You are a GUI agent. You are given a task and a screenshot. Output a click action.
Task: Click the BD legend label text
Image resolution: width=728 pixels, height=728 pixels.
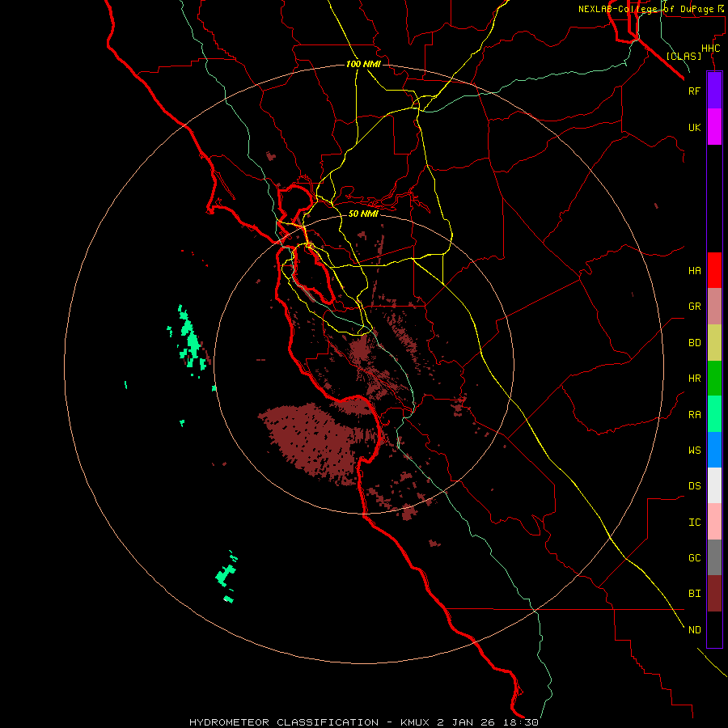(695, 343)
